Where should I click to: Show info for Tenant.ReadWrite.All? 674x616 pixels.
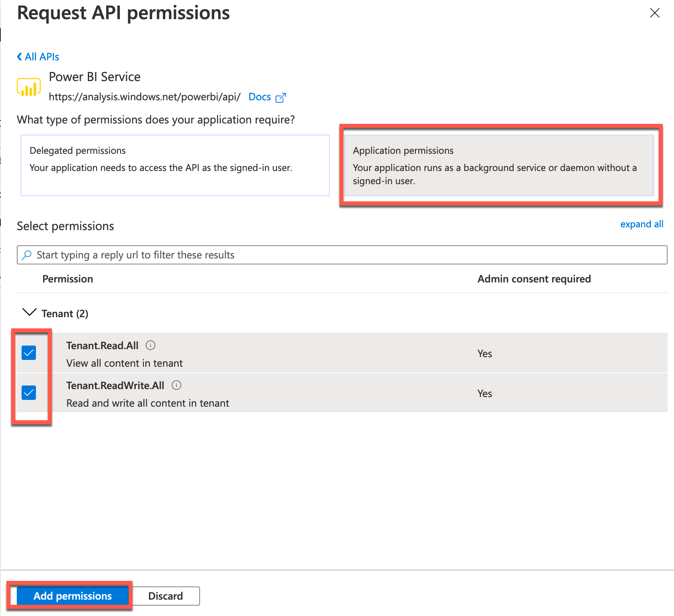point(176,385)
